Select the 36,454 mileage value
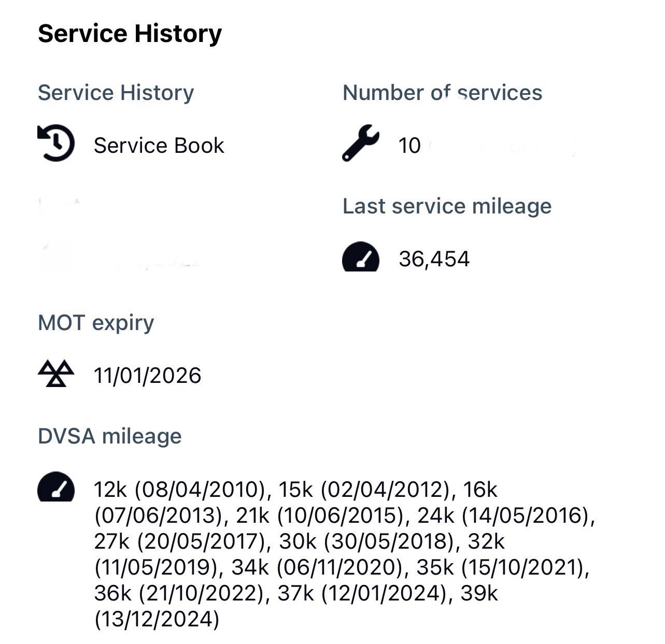Viewport: 665px width, 644px height. point(434,259)
